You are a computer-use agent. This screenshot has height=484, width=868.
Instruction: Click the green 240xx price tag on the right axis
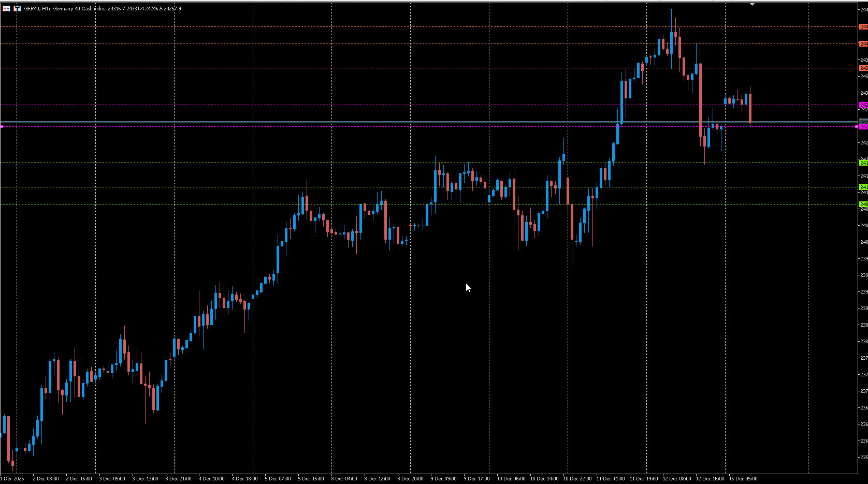click(862, 204)
